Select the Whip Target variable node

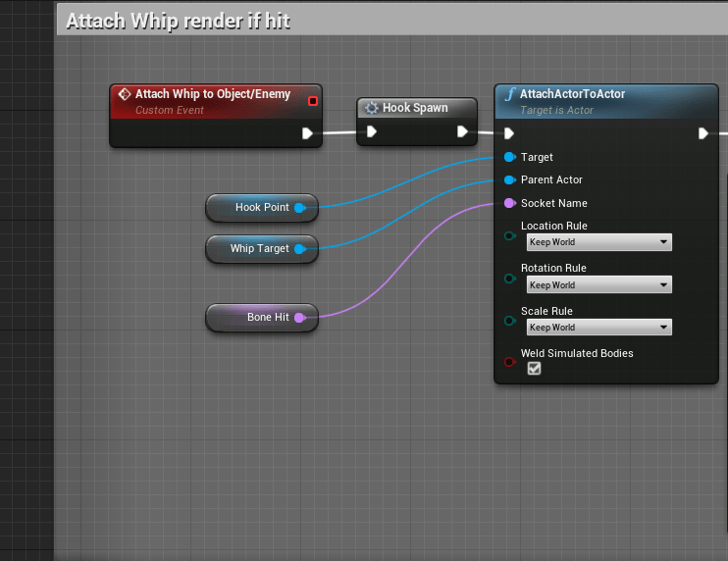(x=255, y=249)
